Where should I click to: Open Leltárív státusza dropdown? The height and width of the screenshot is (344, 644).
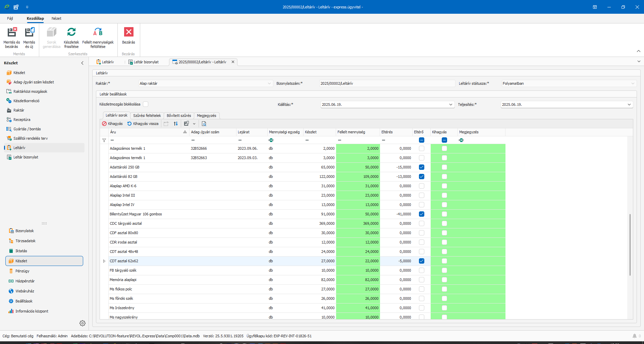tap(633, 83)
